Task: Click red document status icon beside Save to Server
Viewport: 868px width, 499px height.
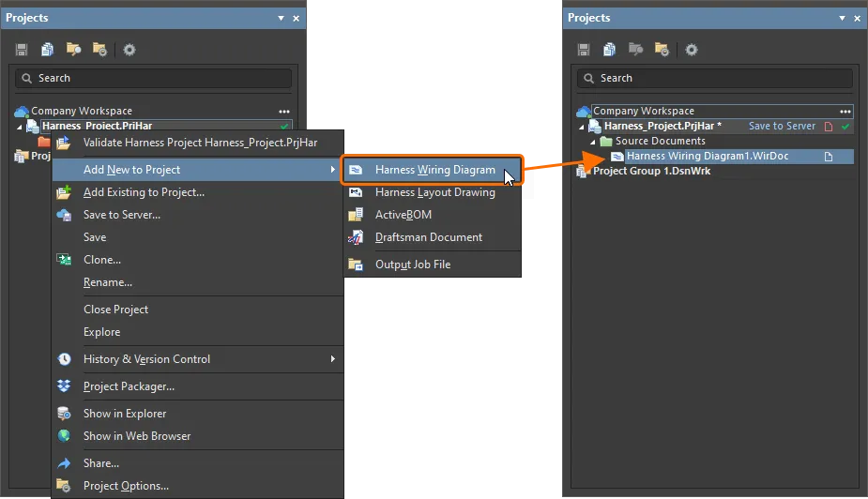Action: pyautogui.click(x=829, y=127)
